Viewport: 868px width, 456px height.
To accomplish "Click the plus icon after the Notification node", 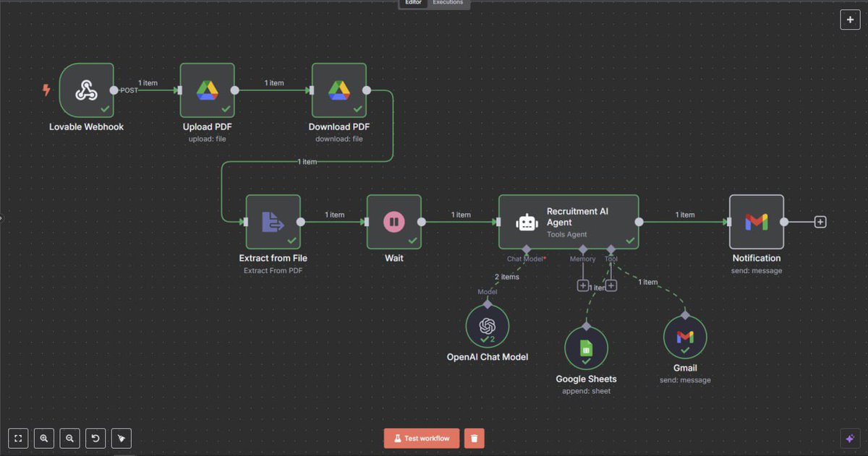I will (x=820, y=222).
